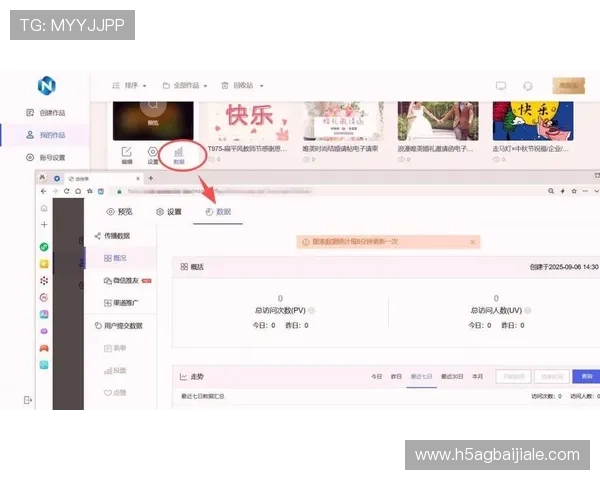Close the current browser tab
This screenshot has width=600, height=480.
(138, 178)
